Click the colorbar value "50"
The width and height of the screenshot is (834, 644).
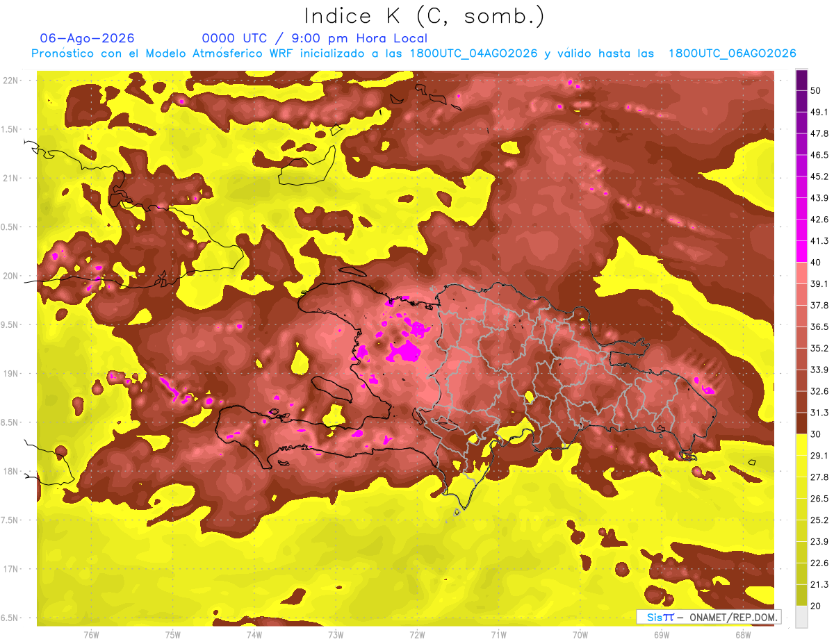pyautogui.click(x=816, y=91)
